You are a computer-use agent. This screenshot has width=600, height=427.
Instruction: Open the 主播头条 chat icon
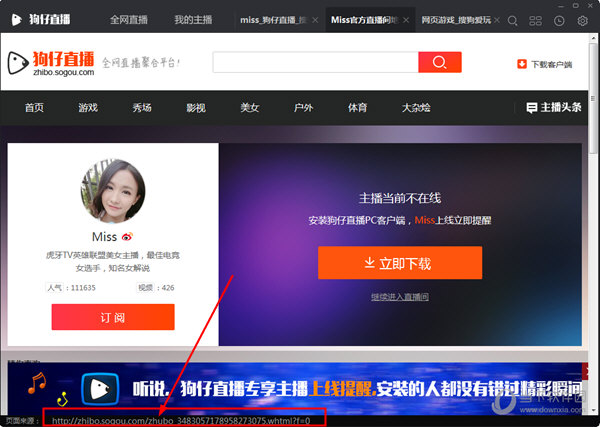click(532, 107)
